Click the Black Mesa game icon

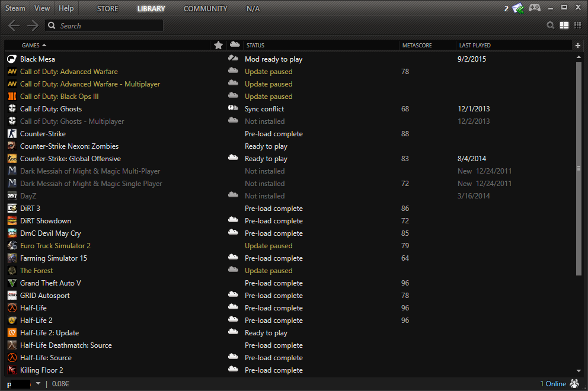[x=12, y=59]
